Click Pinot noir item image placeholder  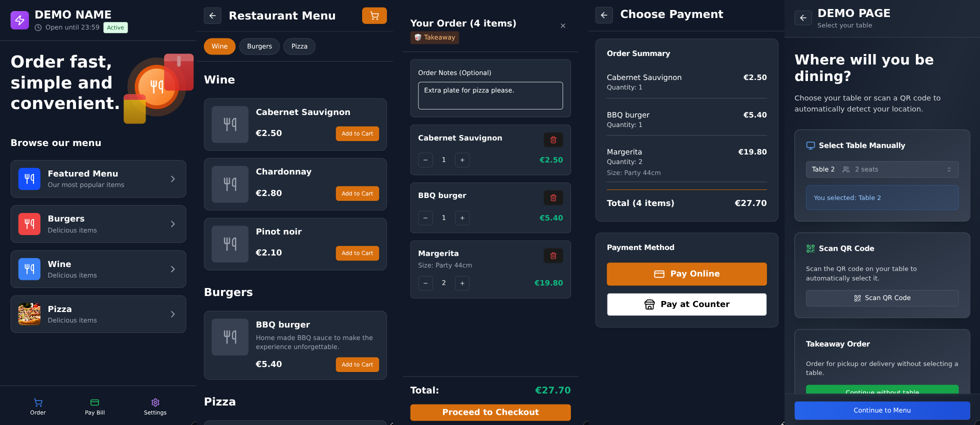tap(230, 244)
